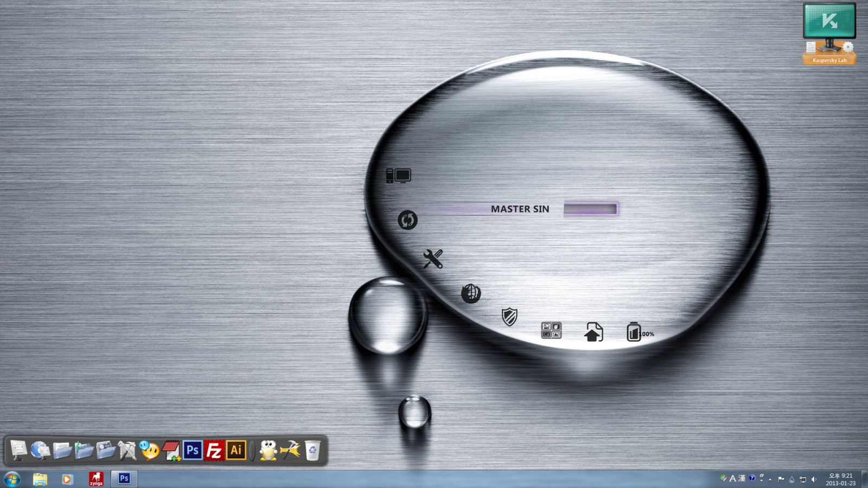Open the Kaspersky Lab desktop gadget
The height and width of the screenshot is (488, 868).
coord(829,34)
